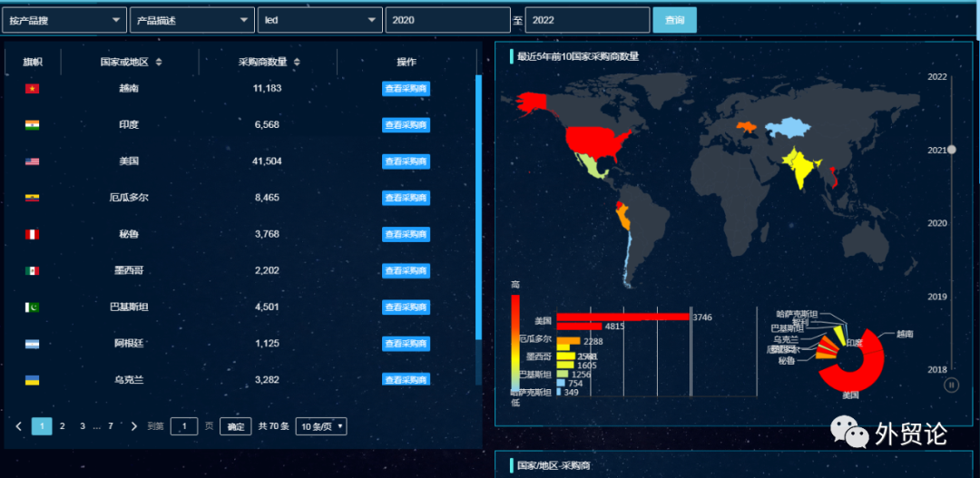Select 2020 on the timeline
Image resolution: width=980 pixels, height=478 pixels.
pos(936,223)
